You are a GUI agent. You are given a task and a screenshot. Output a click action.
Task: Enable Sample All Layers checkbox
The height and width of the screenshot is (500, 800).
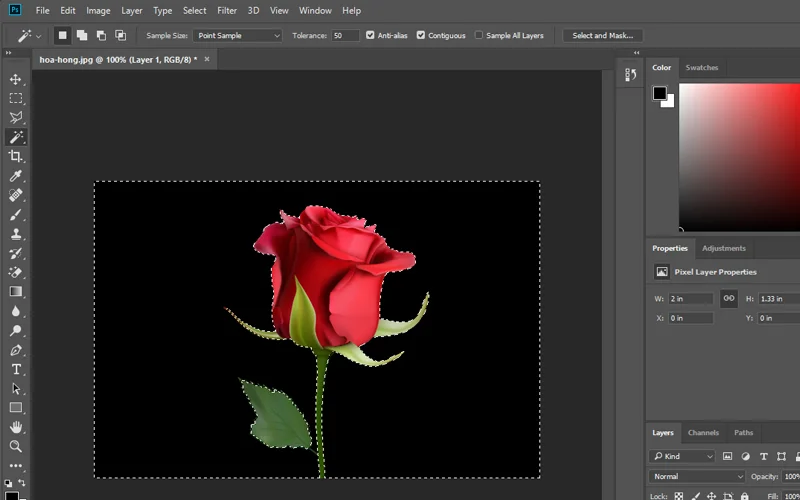[x=478, y=35]
